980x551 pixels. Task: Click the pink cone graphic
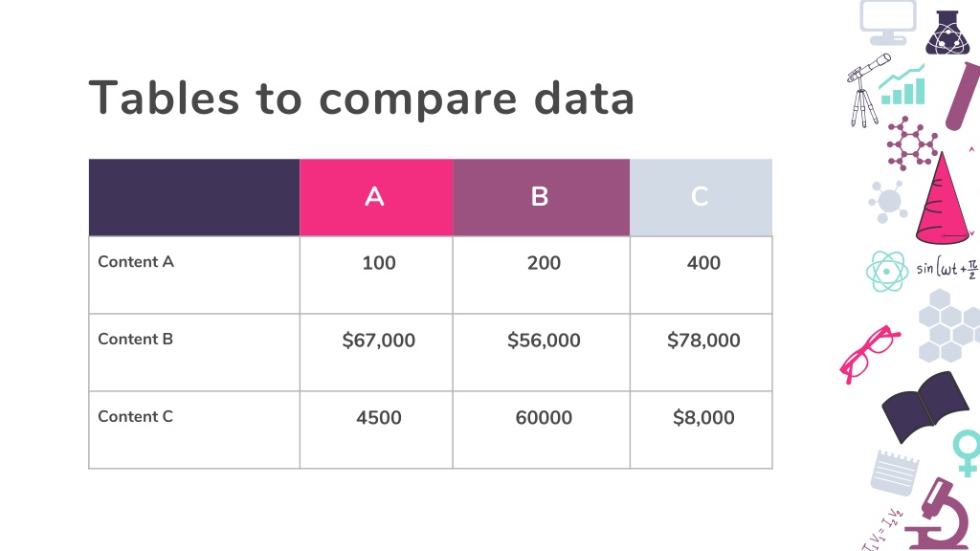(x=943, y=198)
